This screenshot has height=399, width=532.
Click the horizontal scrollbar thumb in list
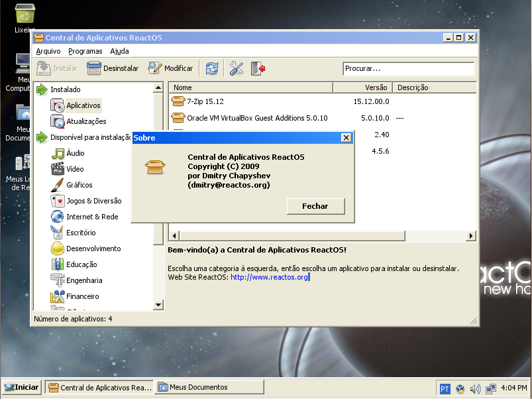tap(292, 236)
